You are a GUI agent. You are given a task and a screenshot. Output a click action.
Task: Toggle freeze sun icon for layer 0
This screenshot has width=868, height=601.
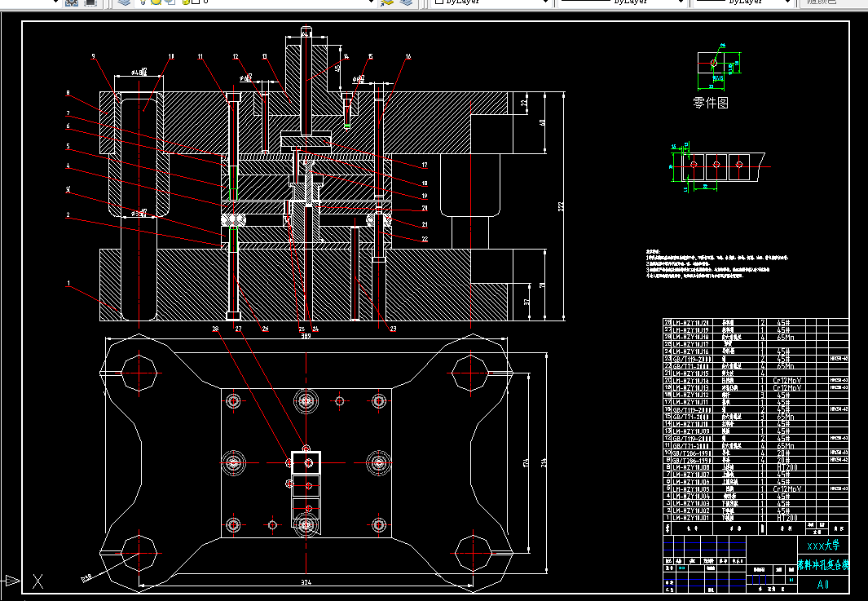(x=156, y=2)
